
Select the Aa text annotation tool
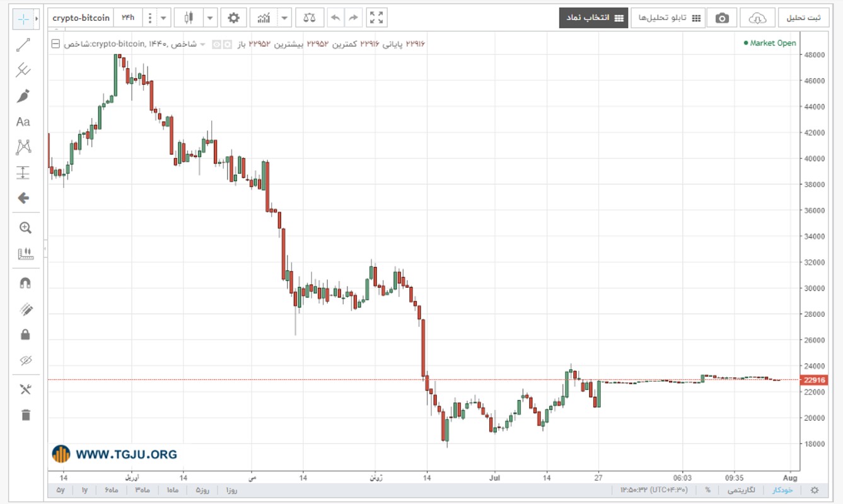tap(23, 122)
